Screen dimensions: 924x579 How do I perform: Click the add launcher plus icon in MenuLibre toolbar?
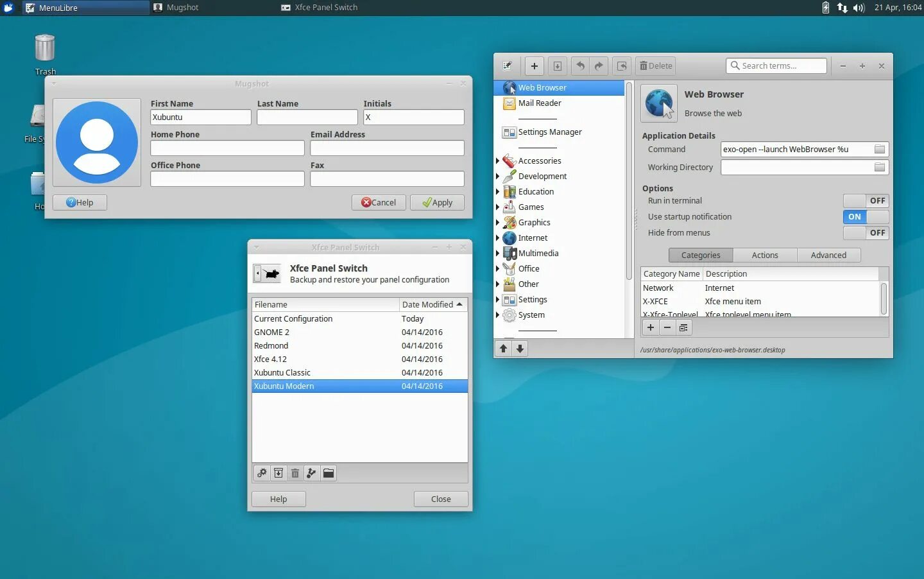click(x=534, y=65)
